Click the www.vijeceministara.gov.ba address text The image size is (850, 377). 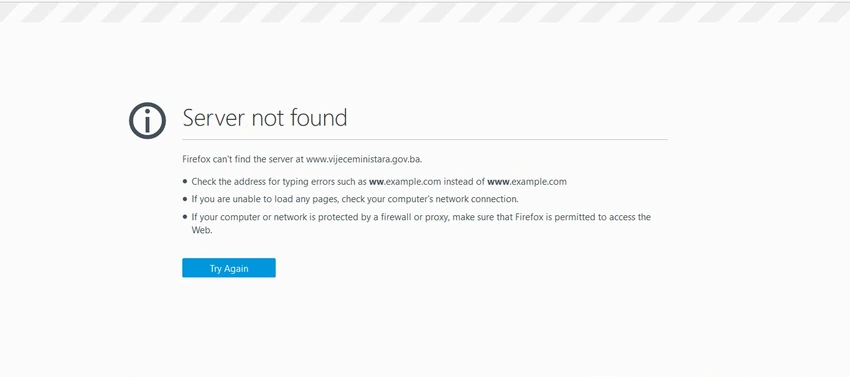[364, 159]
